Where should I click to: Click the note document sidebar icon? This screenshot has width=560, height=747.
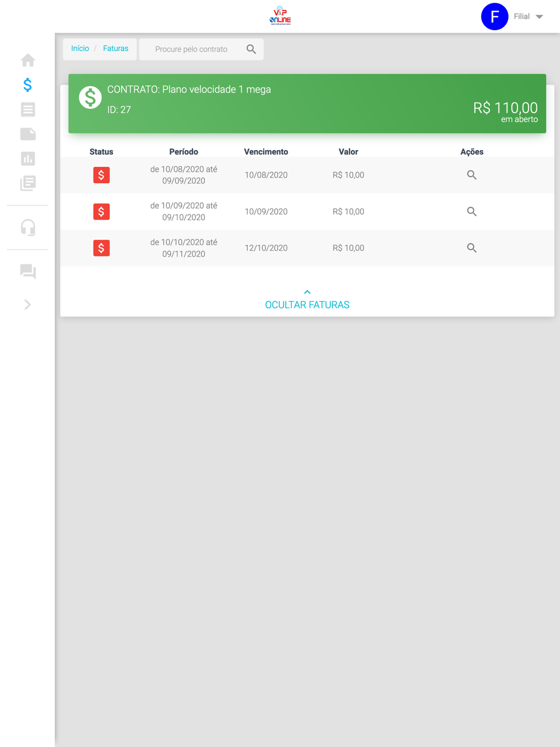[27, 134]
